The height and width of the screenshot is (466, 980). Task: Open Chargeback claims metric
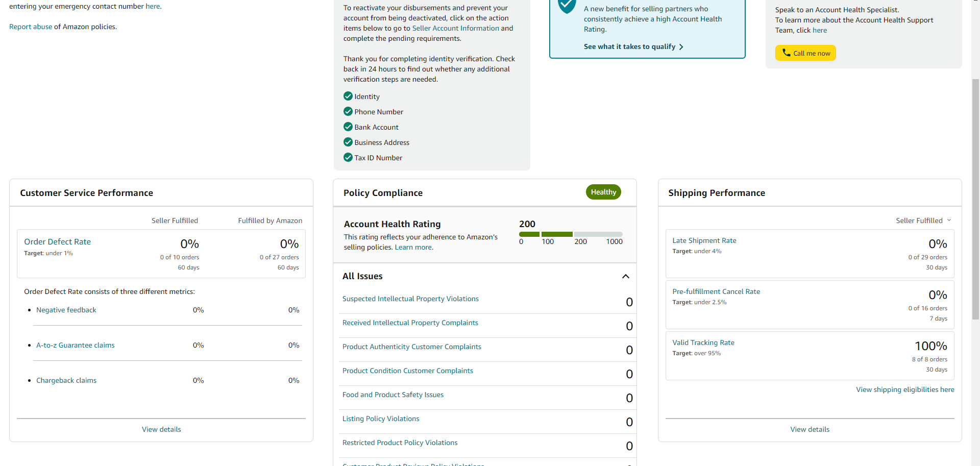pyautogui.click(x=66, y=380)
